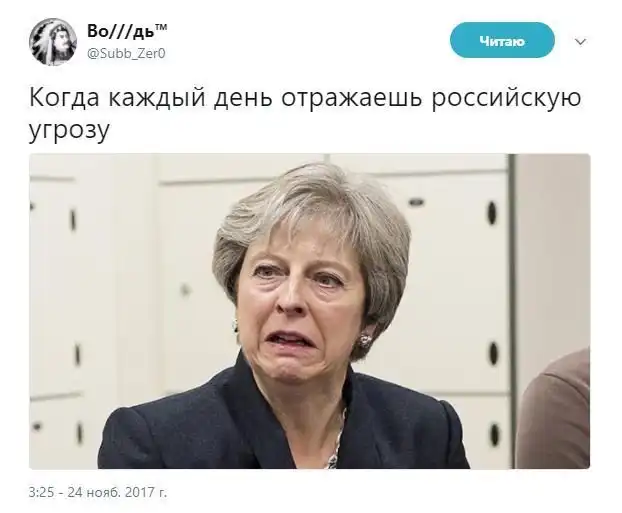Viewport: 622px width, 513px height.
Task: Click the Во///дь™ display name
Action: [127, 31]
